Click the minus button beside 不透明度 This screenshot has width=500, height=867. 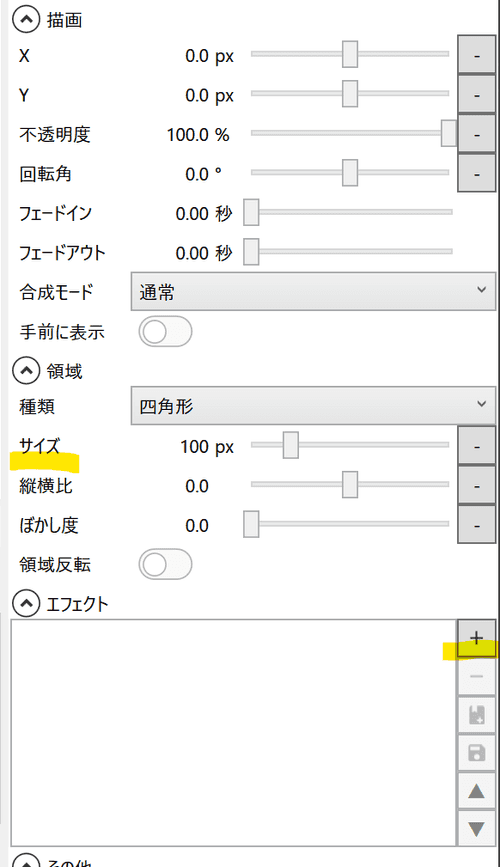[x=476, y=134]
